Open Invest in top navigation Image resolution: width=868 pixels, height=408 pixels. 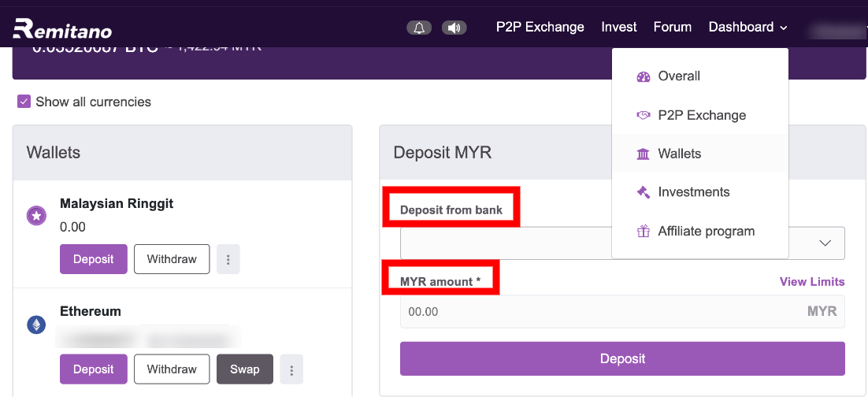[619, 27]
